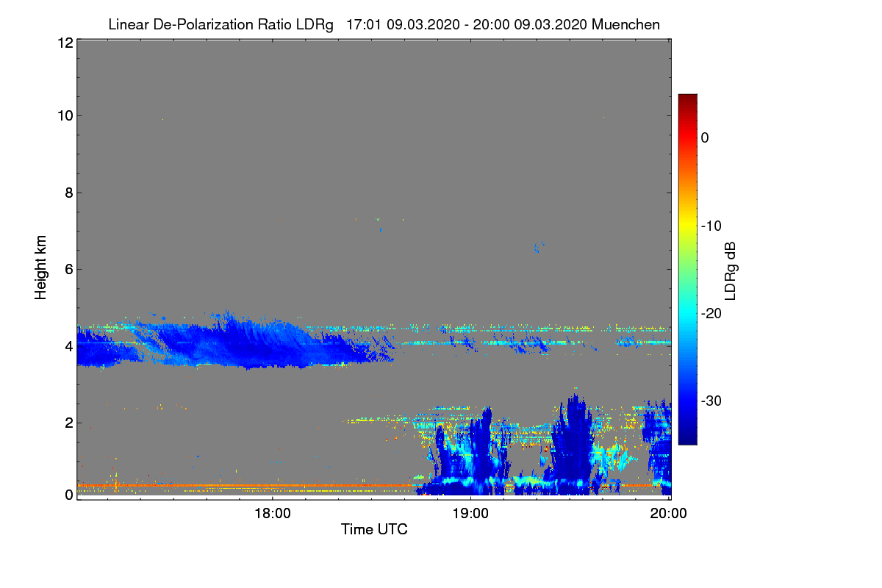Screen dimensions: 882x588
Task: Click the 'Muenchen' location label in title
Action: [625, 25]
